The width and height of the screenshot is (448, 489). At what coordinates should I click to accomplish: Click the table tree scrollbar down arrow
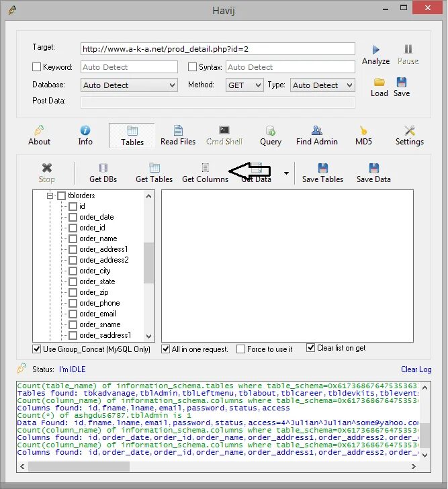[x=148, y=336]
